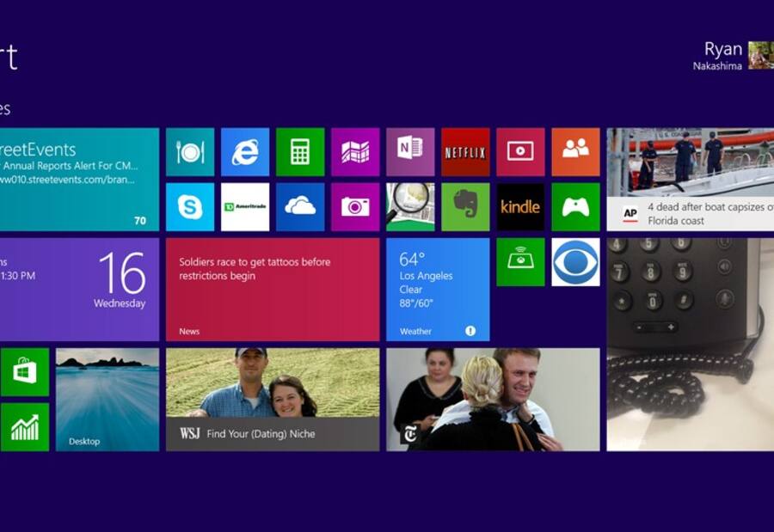
Task: Open the Calendar tile showing 16 Wednesday
Action: click(79, 290)
